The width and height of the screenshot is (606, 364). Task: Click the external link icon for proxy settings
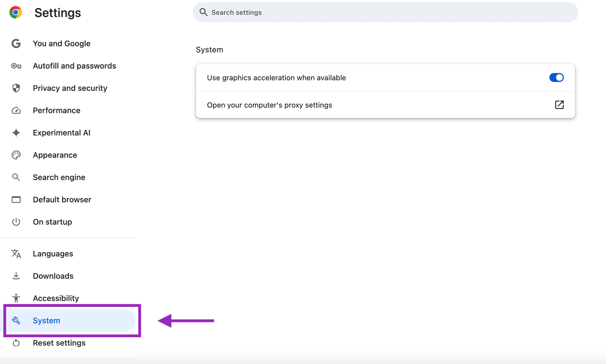[x=559, y=105]
